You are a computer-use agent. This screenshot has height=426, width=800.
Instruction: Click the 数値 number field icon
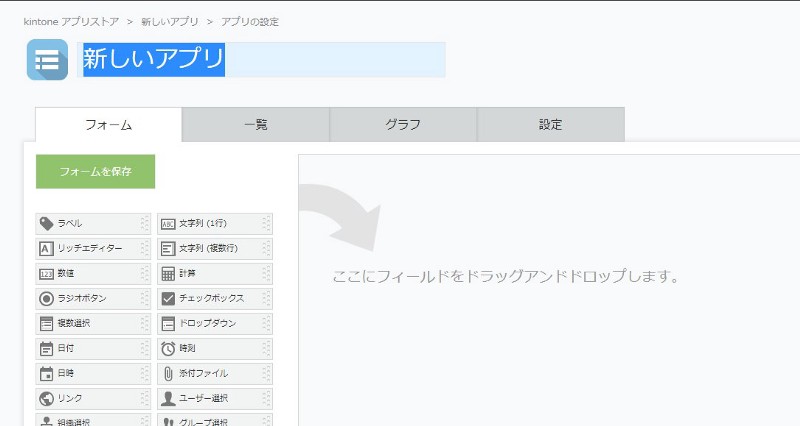click(x=46, y=274)
